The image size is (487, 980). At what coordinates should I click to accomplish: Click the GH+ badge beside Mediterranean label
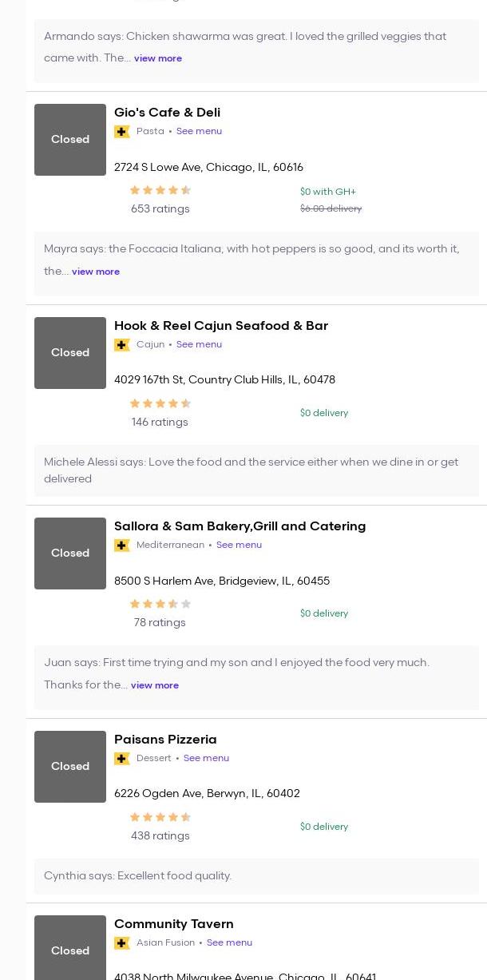(x=122, y=546)
